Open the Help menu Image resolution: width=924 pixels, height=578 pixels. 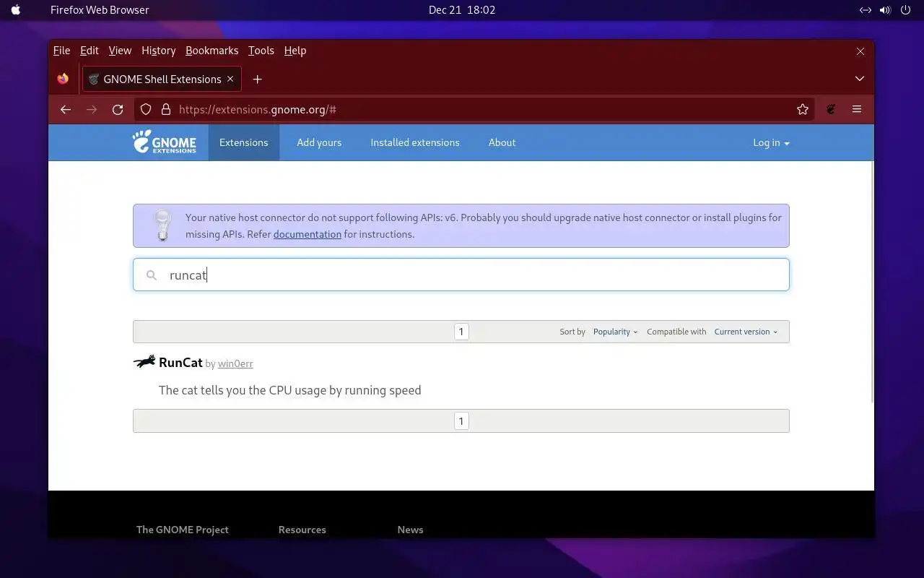point(295,51)
